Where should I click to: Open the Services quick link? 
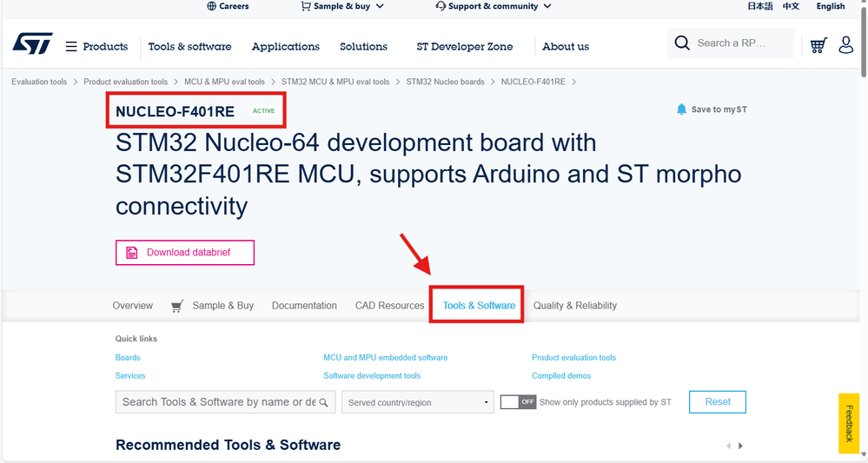130,375
